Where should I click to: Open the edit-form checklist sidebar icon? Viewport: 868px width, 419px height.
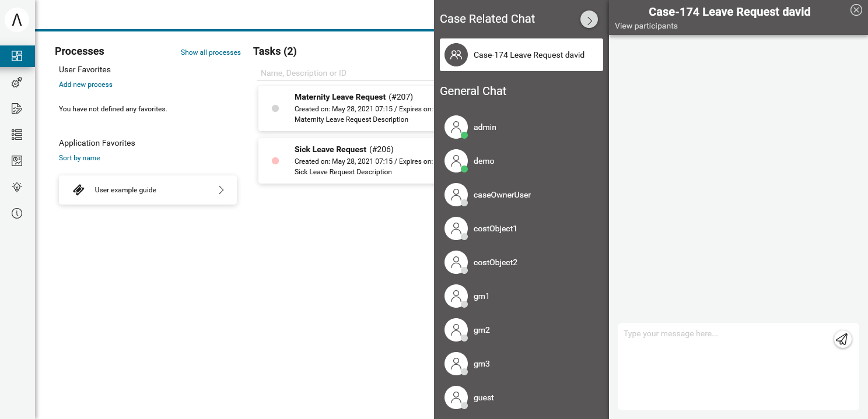[x=17, y=108]
